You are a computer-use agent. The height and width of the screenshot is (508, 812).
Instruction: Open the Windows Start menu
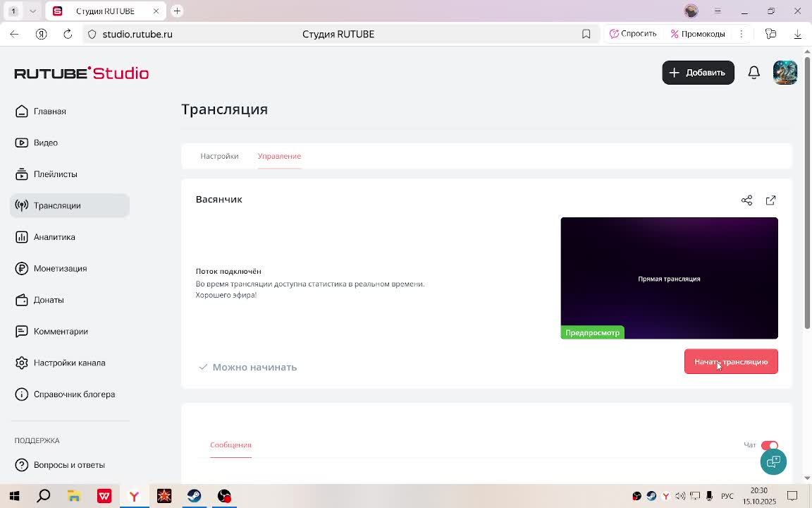tap(14, 496)
